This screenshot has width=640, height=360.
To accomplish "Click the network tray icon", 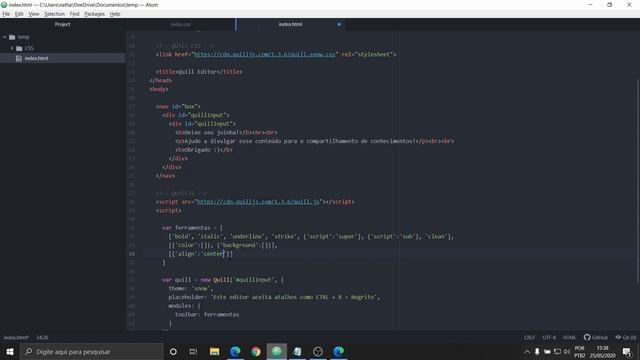I will point(557,351).
